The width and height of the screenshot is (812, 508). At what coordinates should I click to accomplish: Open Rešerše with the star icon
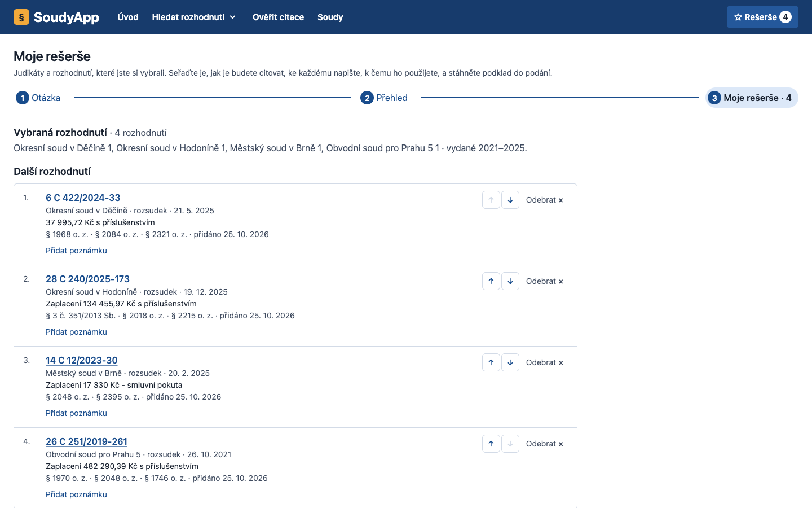762,17
